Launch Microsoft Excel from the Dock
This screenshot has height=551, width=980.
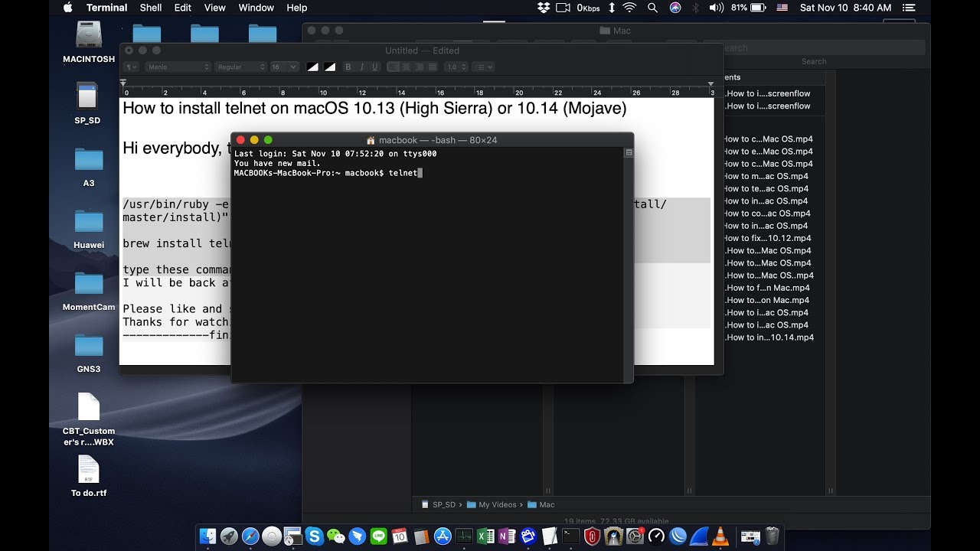point(485,536)
